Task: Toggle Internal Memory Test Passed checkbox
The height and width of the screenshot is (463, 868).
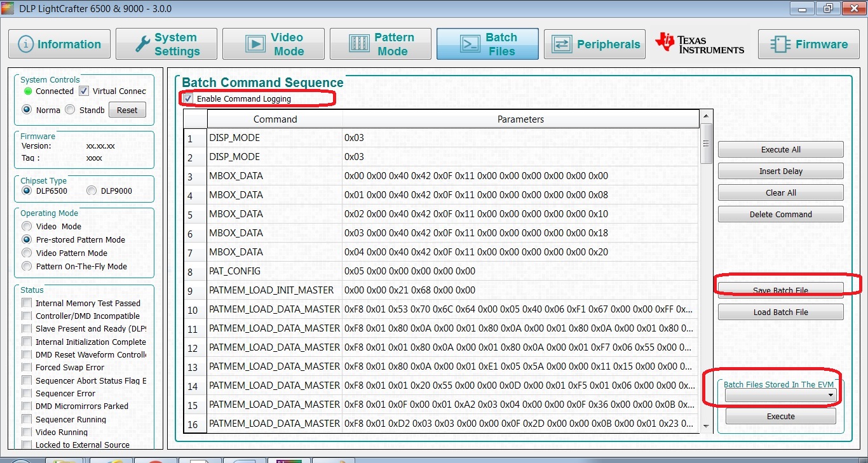Action: (27, 303)
